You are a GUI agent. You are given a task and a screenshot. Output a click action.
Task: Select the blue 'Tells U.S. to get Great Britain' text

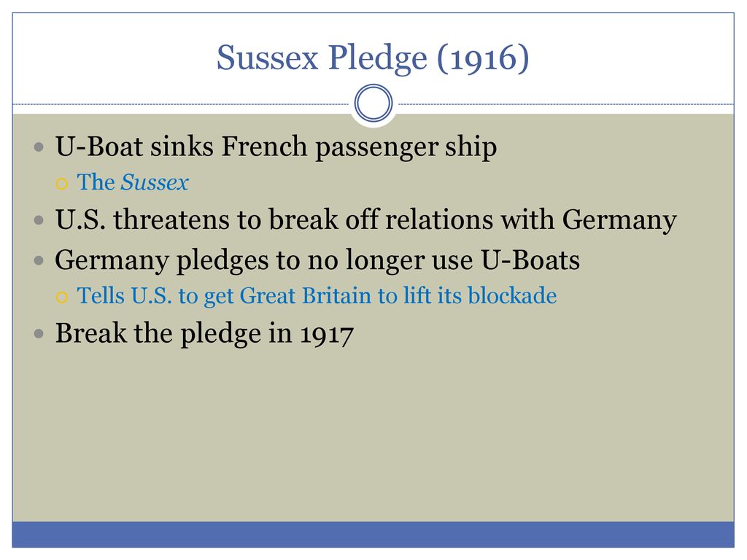[317, 296]
